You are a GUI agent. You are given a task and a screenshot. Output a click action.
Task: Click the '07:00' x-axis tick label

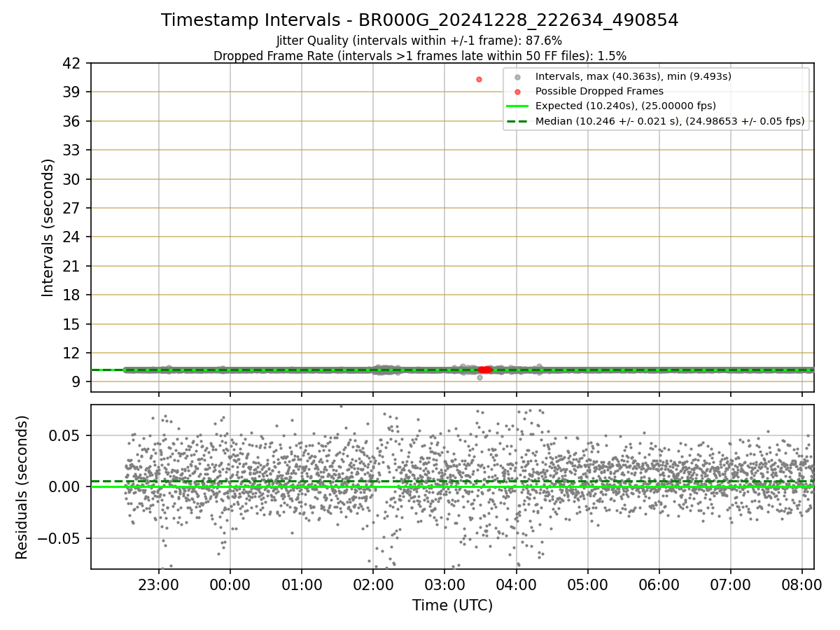(730, 584)
